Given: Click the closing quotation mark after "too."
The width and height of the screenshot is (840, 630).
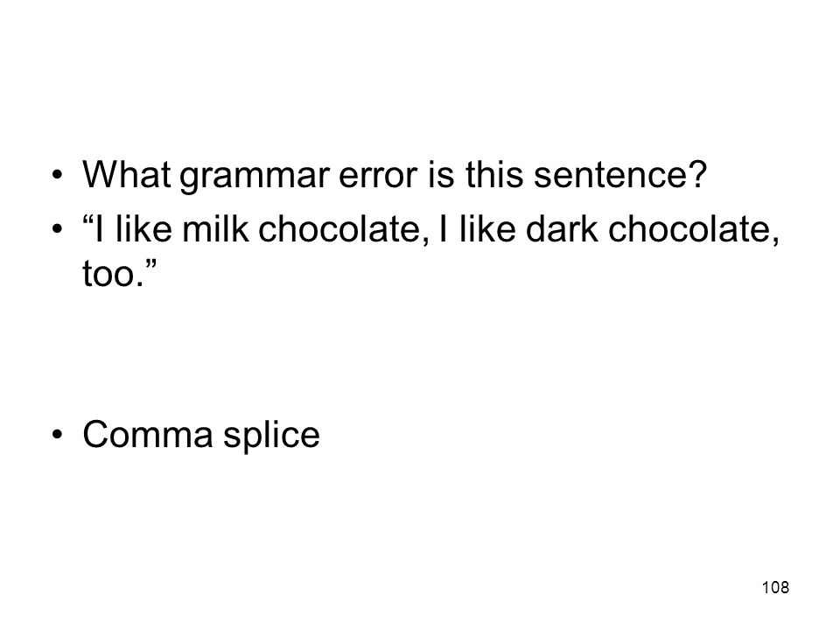Looking at the screenshot, I should pyautogui.click(x=151, y=264).
